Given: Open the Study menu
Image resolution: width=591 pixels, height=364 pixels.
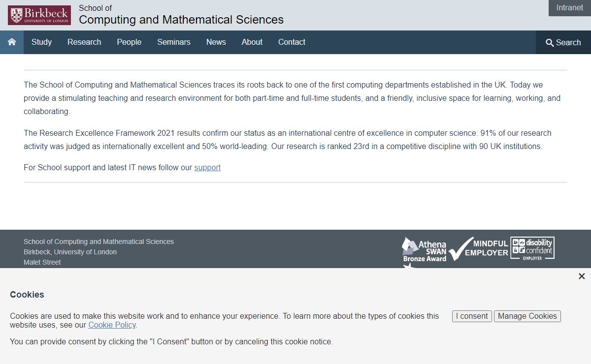Looking at the screenshot, I should coord(41,42).
